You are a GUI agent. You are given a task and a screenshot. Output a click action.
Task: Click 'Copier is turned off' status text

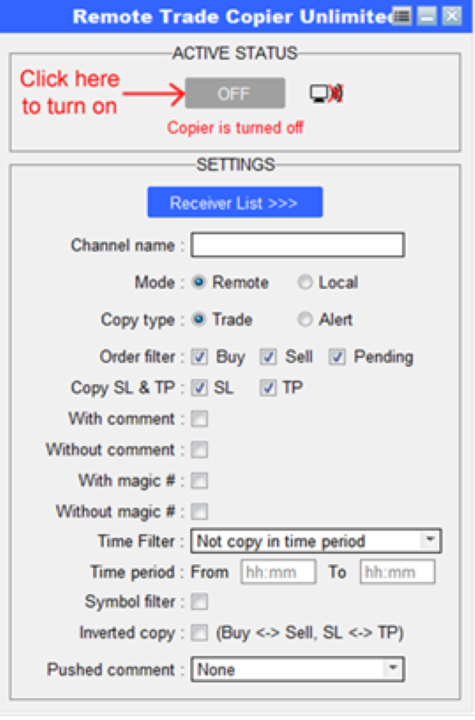point(235,128)
